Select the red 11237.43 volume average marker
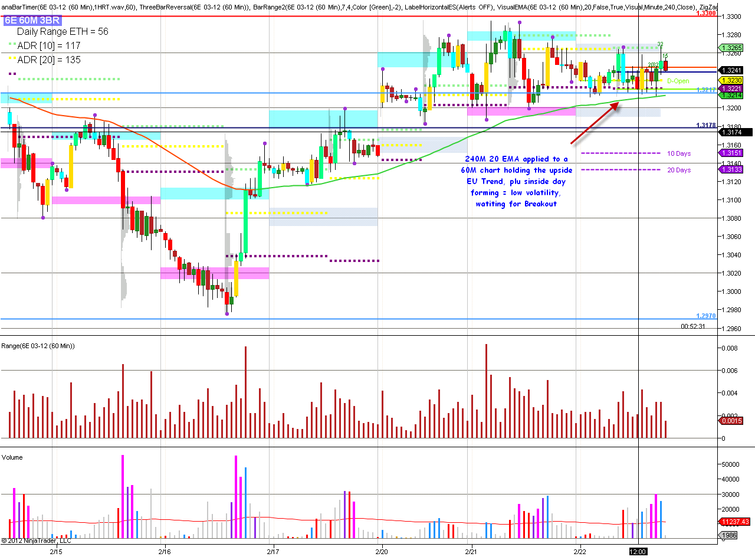The height and width of the screenshot is (560, 755). click(734, 522)
